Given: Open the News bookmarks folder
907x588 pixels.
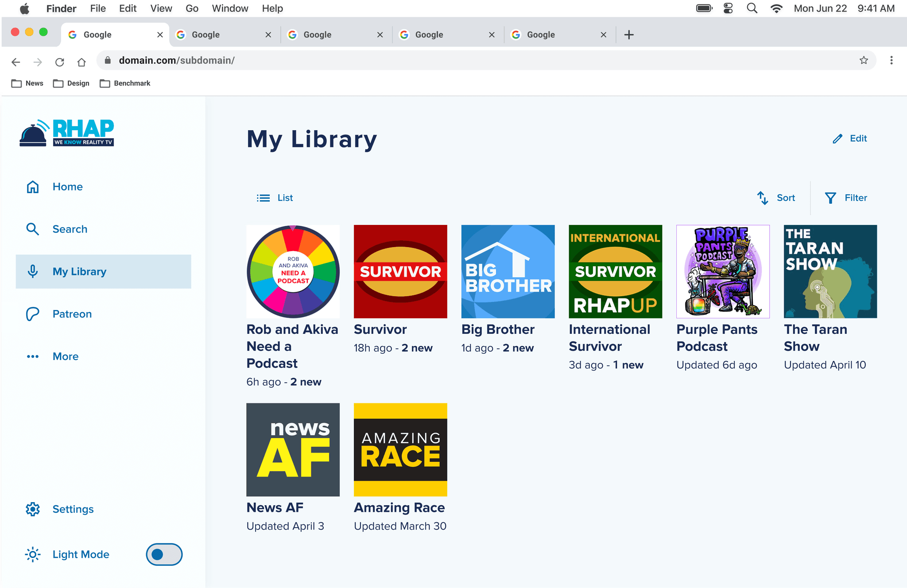Looking at the screenshot, I should [x=27, y=83].
